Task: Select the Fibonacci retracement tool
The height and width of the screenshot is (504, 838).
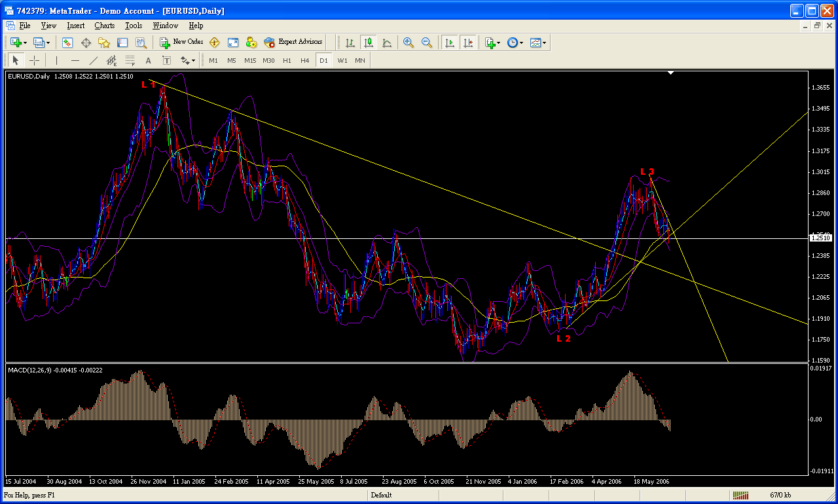Action: [130, 60]
